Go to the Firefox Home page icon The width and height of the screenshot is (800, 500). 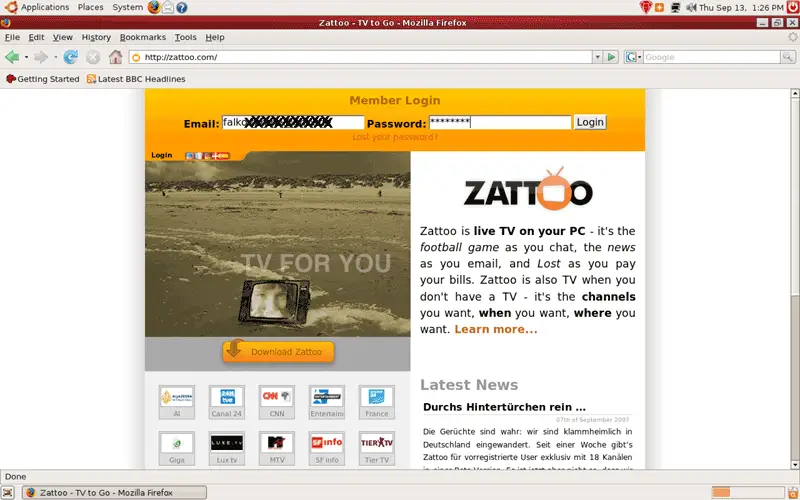[115, 57]
